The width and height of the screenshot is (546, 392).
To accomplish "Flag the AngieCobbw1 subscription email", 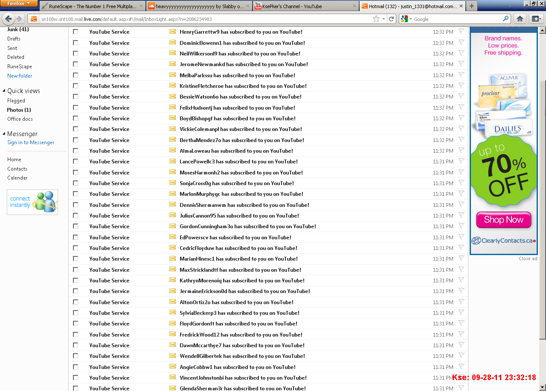I will (461, 366).
